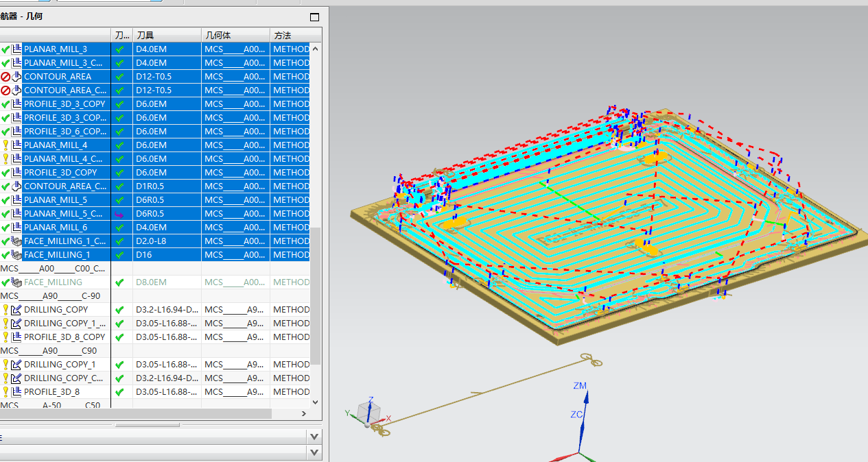Click the horizontal scrollbar right arrow

point(304,414)
